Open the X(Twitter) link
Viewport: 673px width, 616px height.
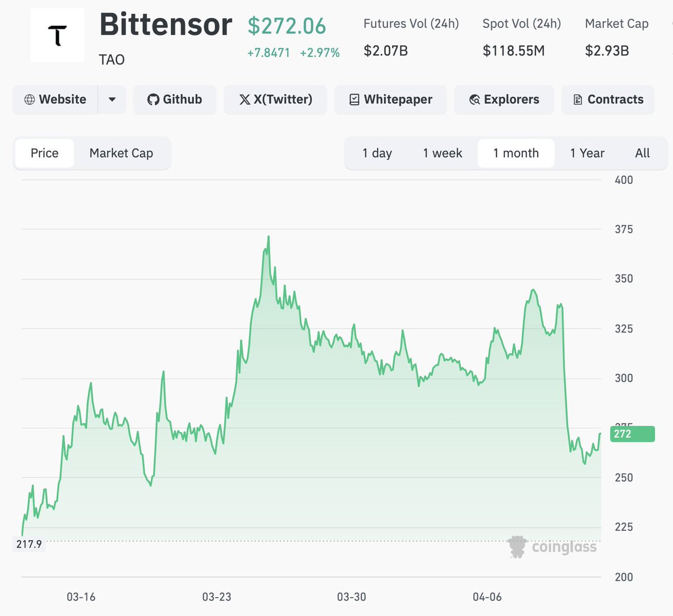(x=275, y=100)
